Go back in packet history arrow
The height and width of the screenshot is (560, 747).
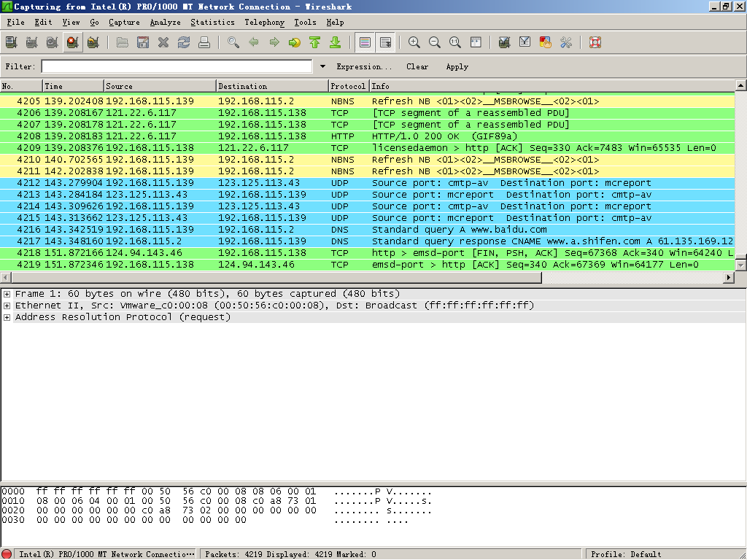(254, 42)
